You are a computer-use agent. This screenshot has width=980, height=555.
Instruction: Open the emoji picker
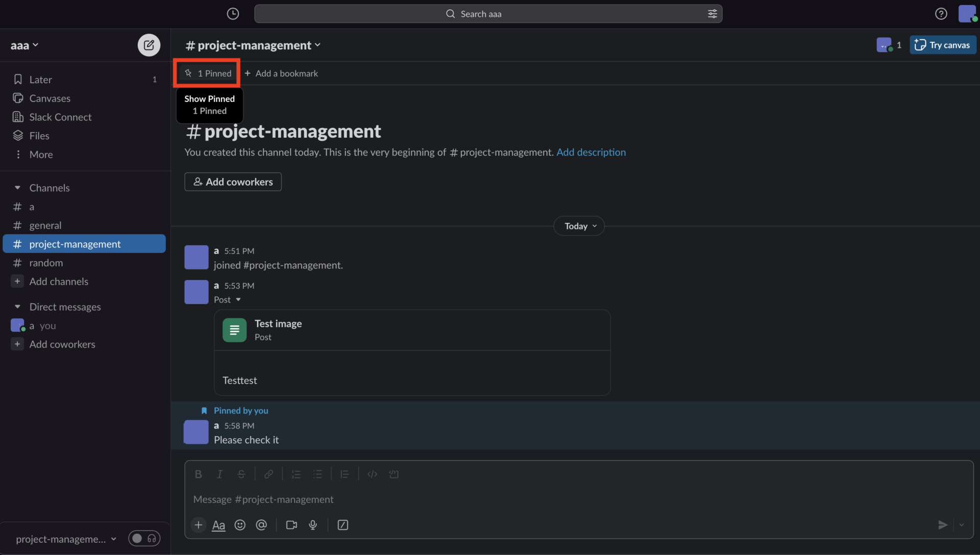point(240,525)
